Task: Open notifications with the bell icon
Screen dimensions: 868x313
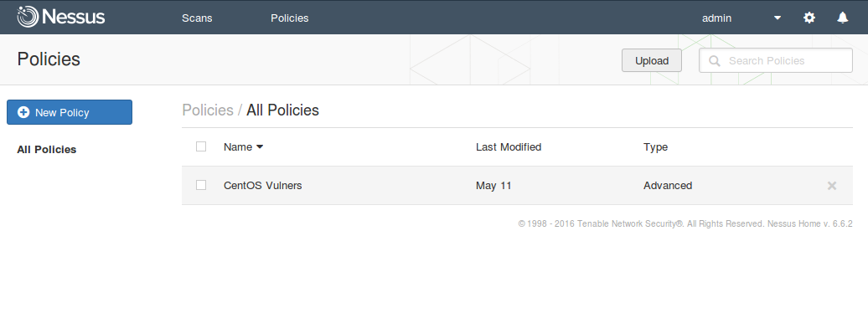Action: click(843, 18)
